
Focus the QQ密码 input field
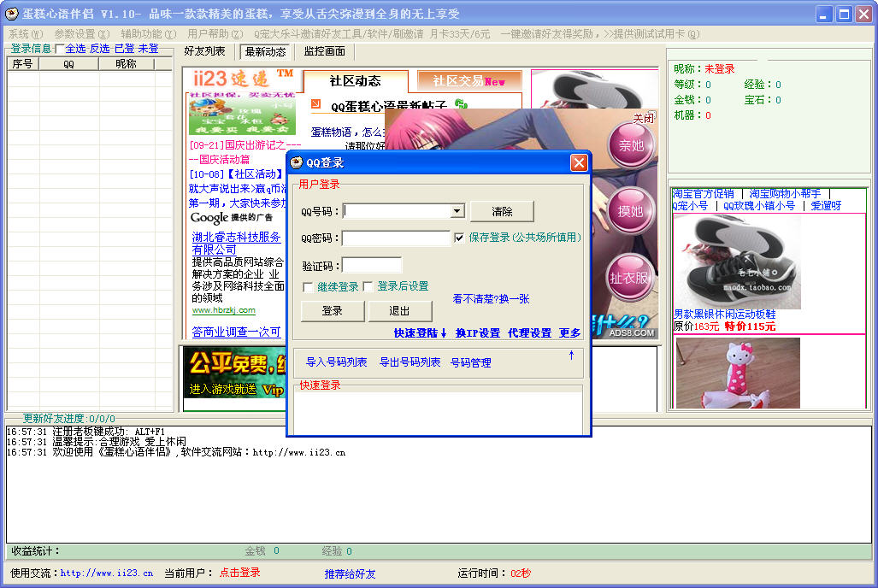click(396, 238)
